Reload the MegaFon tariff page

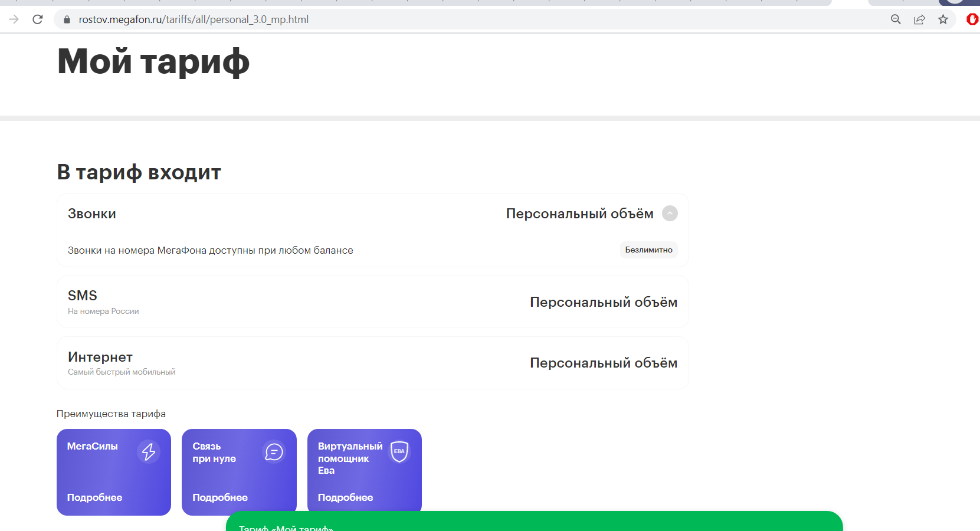pos(38,19)
